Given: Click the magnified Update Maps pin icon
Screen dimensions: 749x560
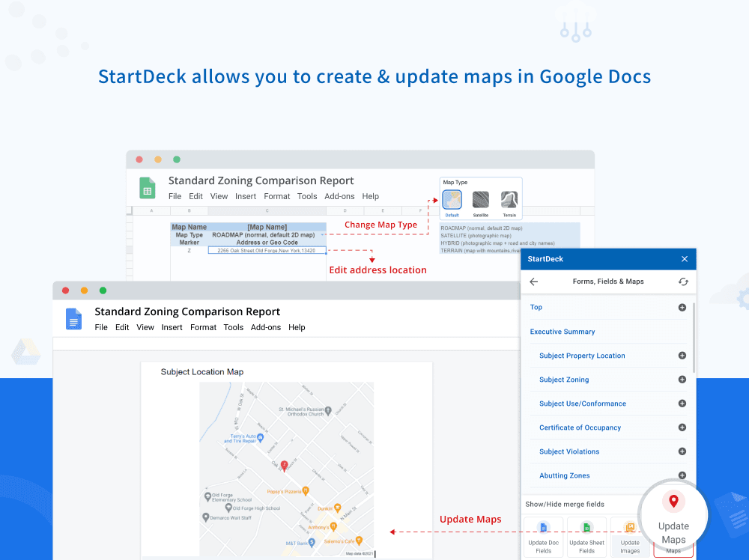Looking at the screenshot, I should point(673,502).
